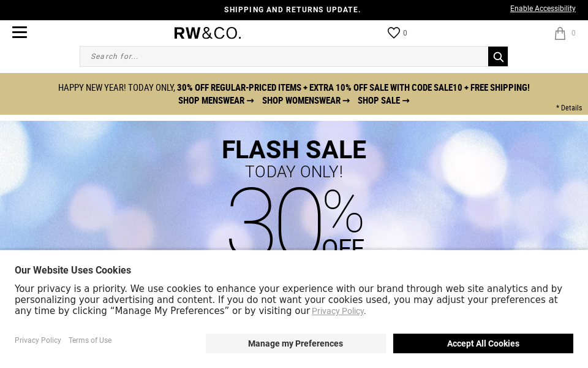The height and width of the screenshot is (368, 588).
Task: Open SHOP MENSWEAR promotional link
Action: [211, 101]
